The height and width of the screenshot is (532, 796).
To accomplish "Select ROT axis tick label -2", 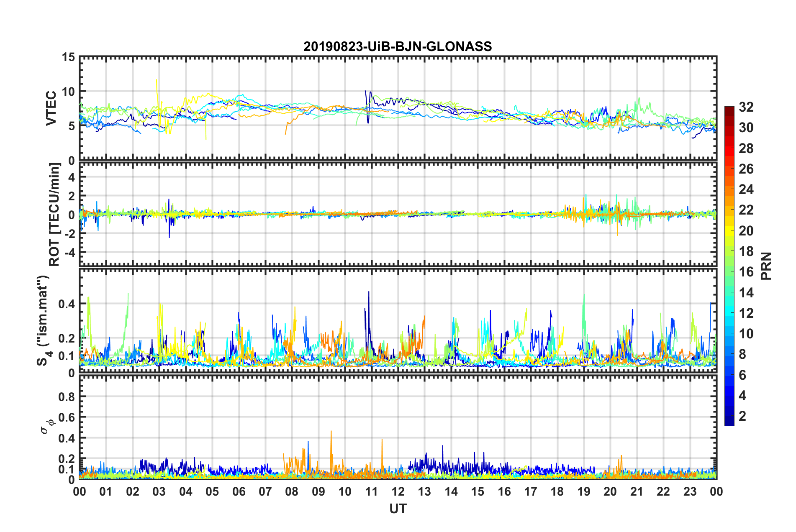I will [x=69, y=234].
